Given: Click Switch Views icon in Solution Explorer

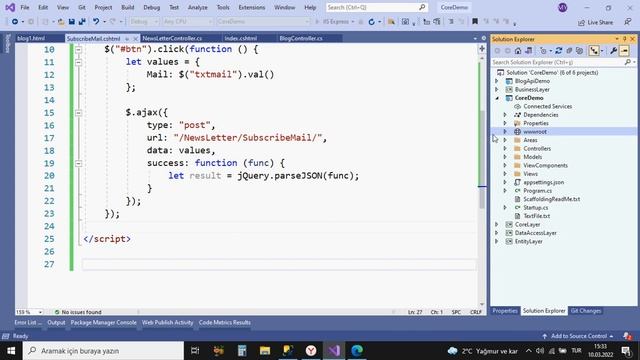Looking at the screenshot, I should (x=529, y=51).
